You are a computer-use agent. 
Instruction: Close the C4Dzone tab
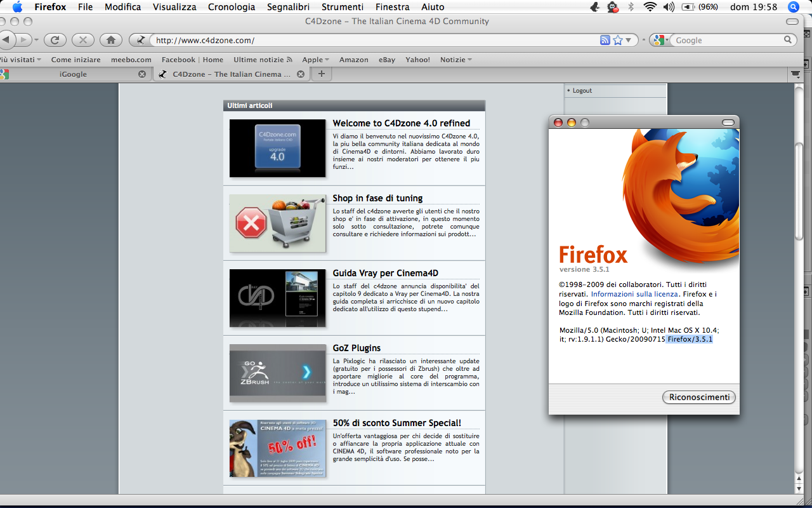point(301,74)
